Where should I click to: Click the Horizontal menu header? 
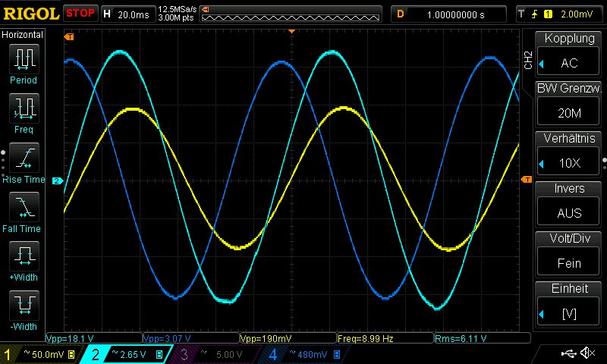pyautogui.click(x=23, y=34)
